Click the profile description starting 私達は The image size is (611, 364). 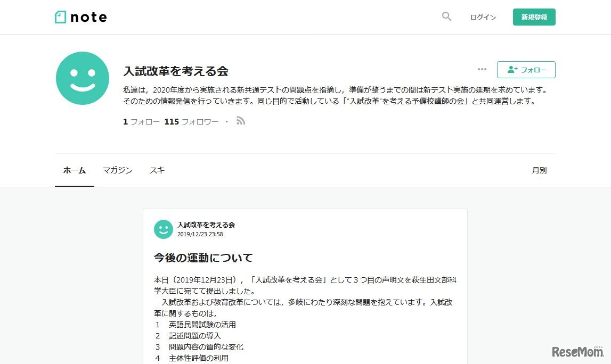(x=336, y=95)
